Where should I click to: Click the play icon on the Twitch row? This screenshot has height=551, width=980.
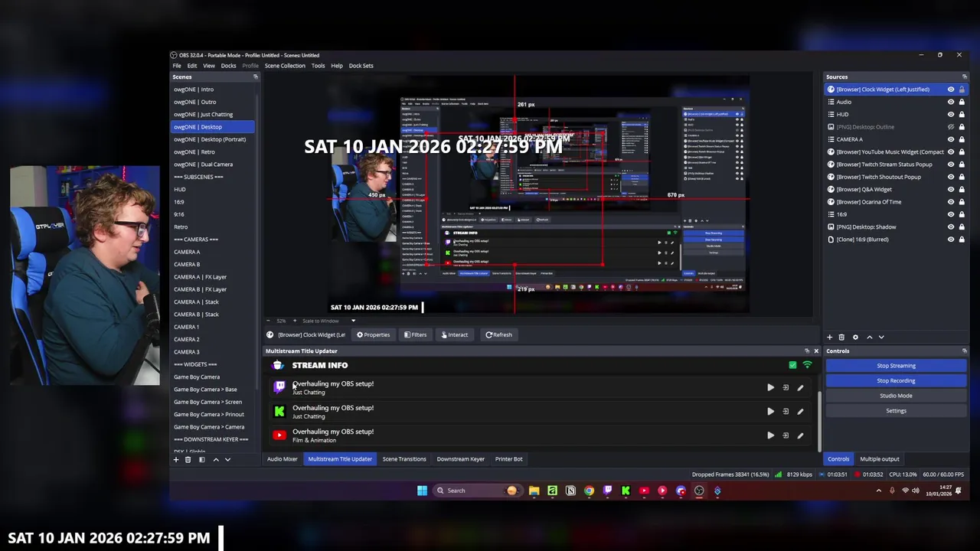tap(770, 388)
